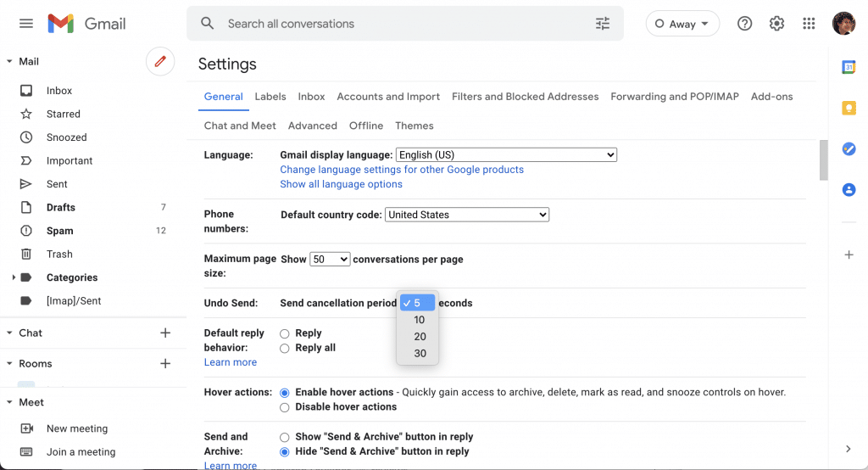This screenshot has height=470, width=868.
Task: Open the Settings gear icon
Action: point(776,24)
